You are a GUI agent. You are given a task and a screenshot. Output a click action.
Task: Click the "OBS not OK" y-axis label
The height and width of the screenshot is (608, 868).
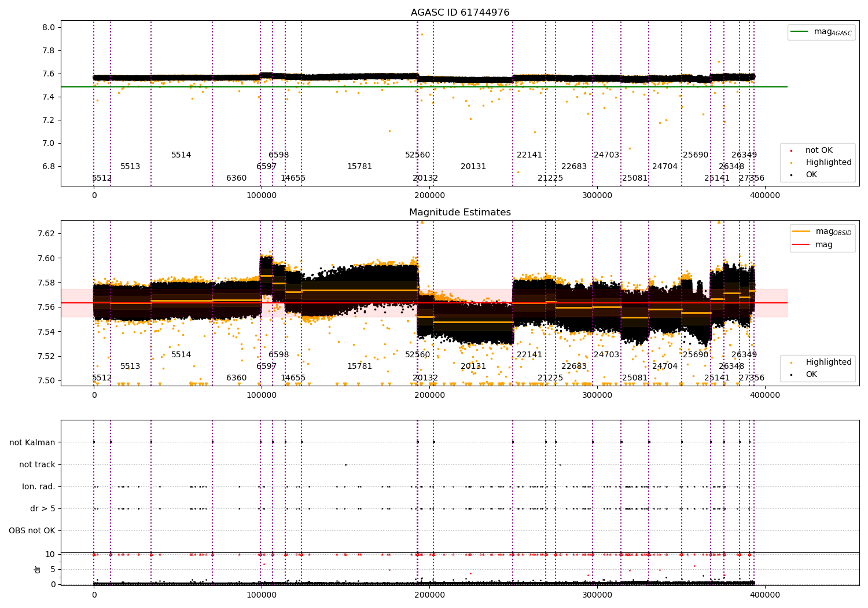point(32,531)
